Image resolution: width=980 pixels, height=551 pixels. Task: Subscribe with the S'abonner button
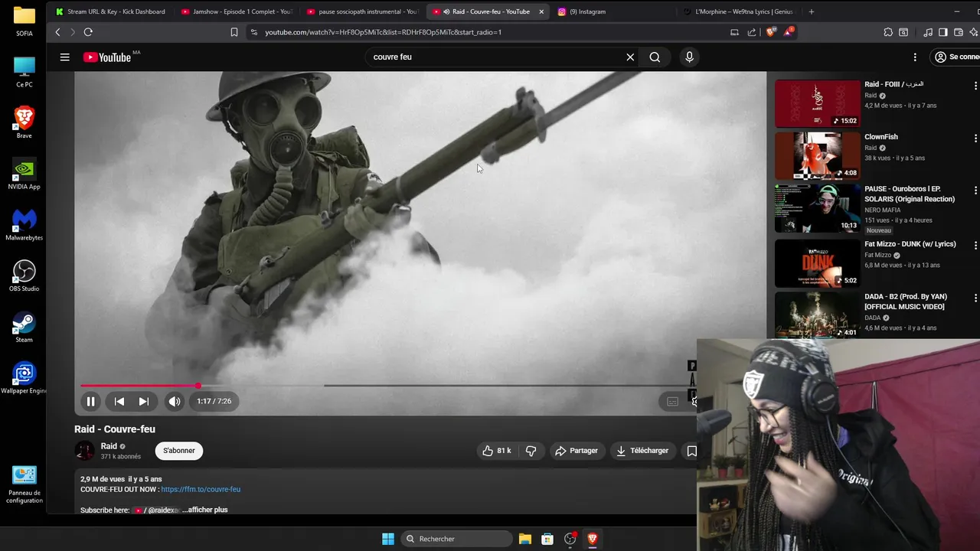click(179, 451)
